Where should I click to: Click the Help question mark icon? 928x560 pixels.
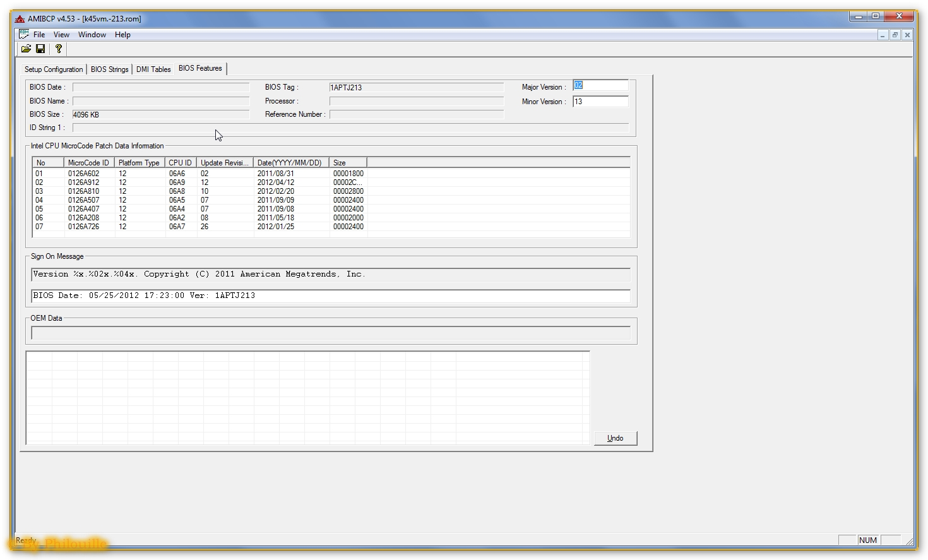59,49
